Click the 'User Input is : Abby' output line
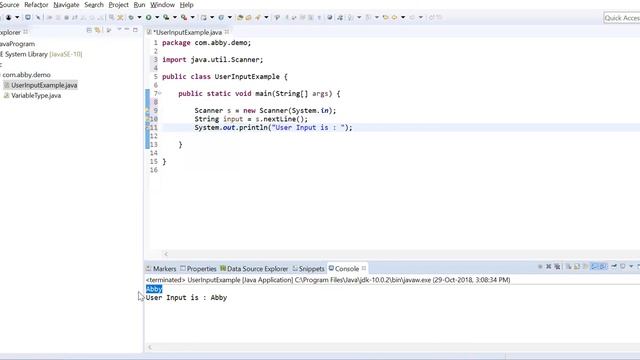This screenshot has height=360, width=640. click(x=186, y=298)
